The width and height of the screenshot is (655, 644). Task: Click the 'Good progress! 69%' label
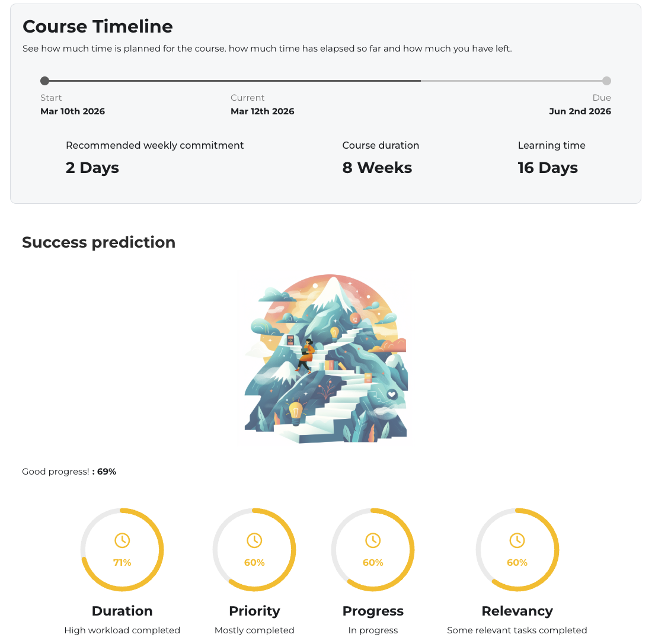pos(69,471)
